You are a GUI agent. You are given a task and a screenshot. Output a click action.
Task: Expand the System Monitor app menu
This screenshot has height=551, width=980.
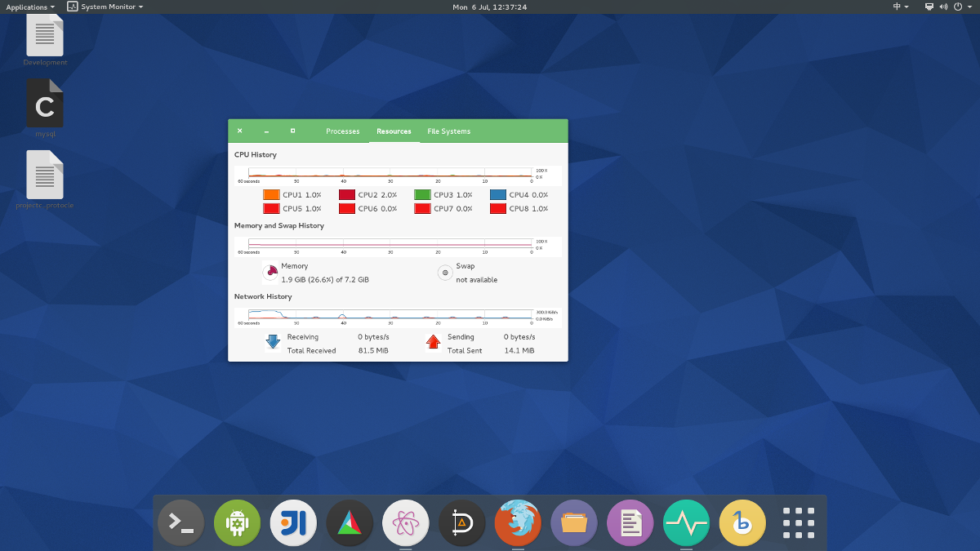105,7
